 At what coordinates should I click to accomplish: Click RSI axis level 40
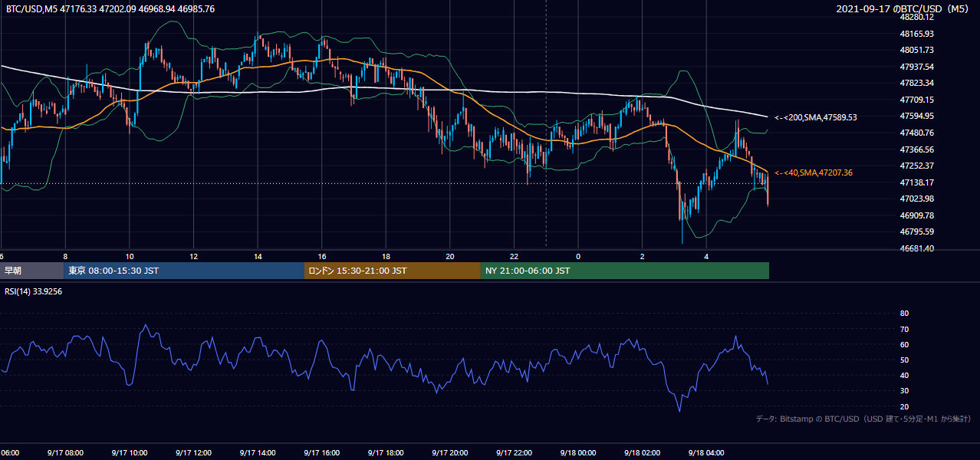pyautogui.click(x=904, y=376)
